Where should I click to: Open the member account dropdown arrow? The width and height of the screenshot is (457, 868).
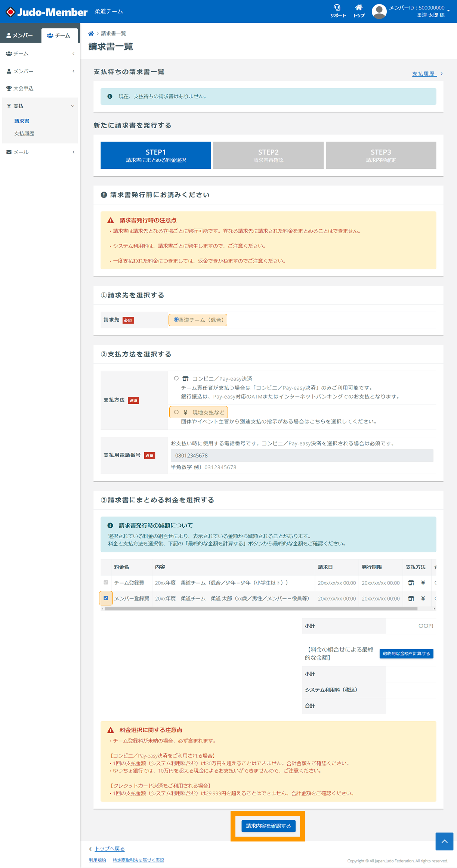448,11
